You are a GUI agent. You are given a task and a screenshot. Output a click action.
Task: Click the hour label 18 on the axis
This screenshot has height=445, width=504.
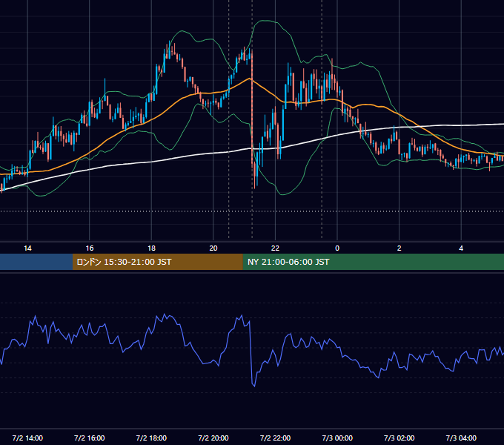tap(151, 248)
